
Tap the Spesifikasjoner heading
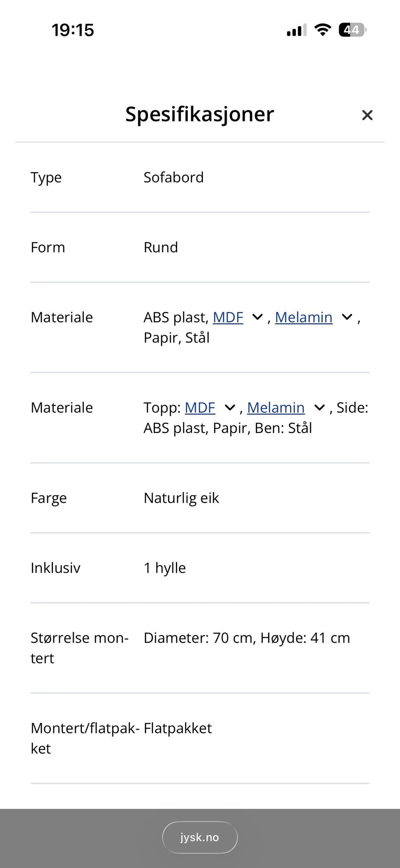click(200, 114)
